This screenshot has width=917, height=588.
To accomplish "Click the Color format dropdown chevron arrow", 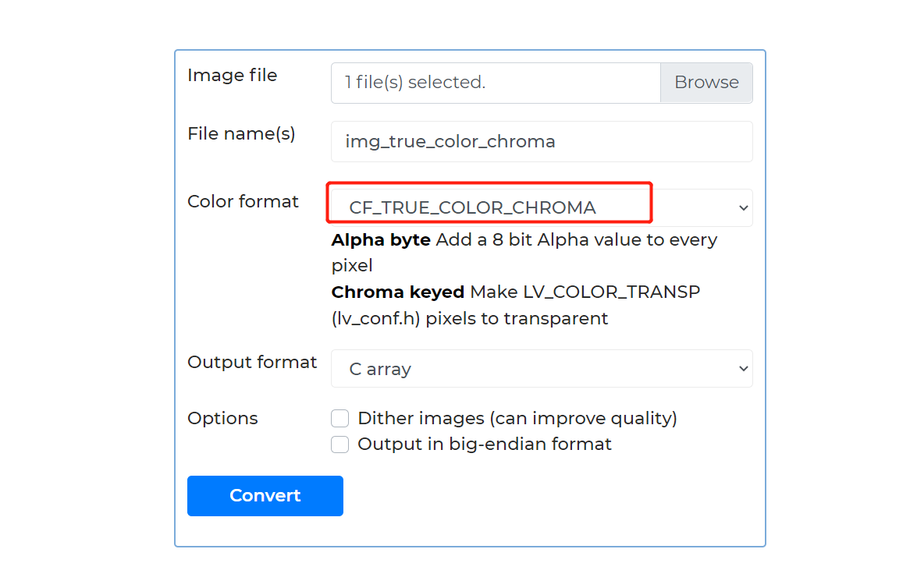I will click(743, 208).
